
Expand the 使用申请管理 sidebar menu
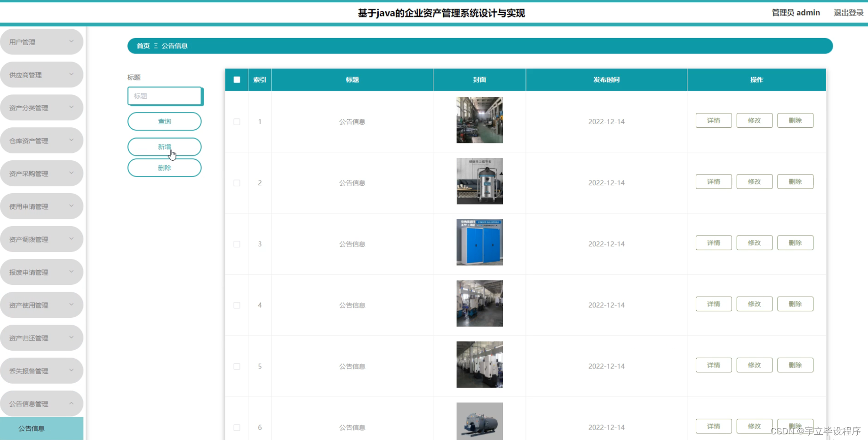[x=41, y=206]
